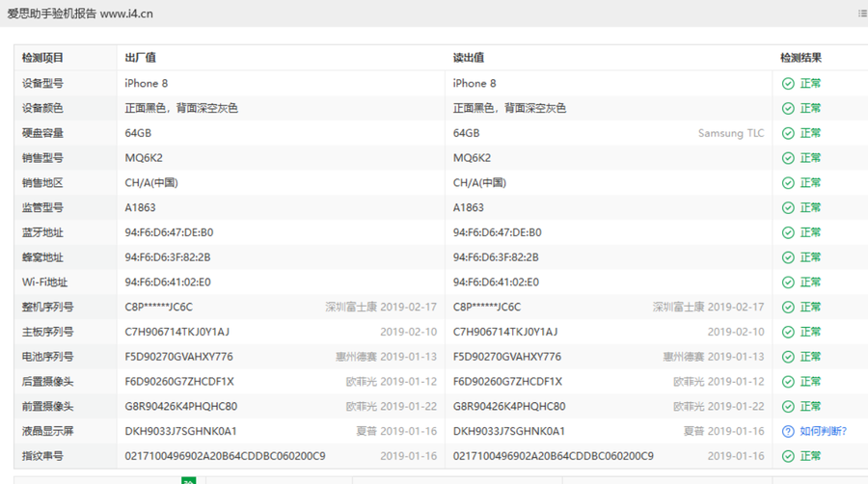The height and width of the screenshot is (484, 868).
Task: Click factory Bluetooth address 94:F6:D6:47:DE:B0
Action: pyautogui.click(x=169, y=233)
